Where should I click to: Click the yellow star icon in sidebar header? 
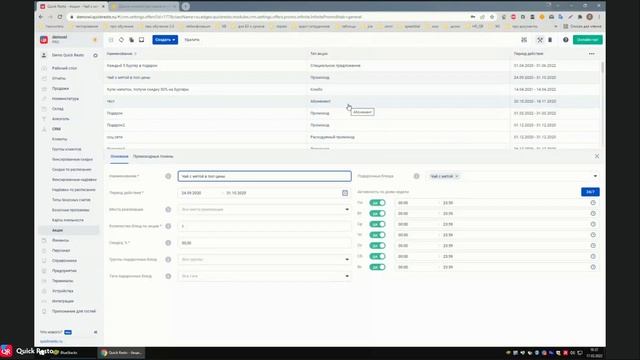[x=95, y=40]
